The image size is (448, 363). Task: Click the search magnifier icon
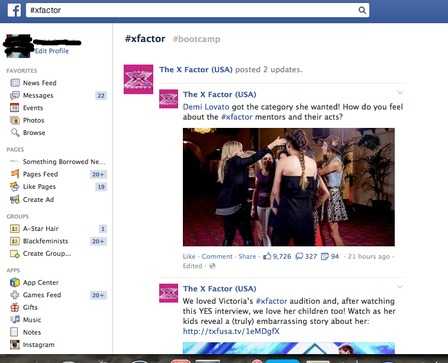pyautogui.click(x=362, y=10)
